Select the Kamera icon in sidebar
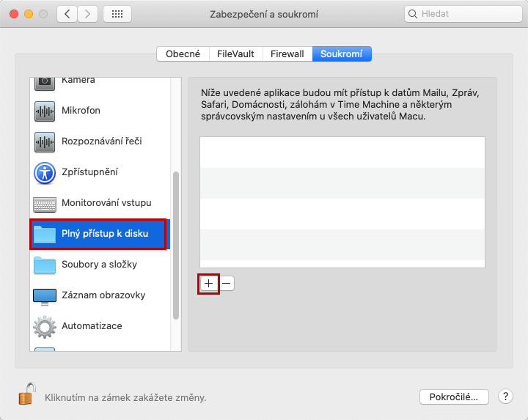 45,81
